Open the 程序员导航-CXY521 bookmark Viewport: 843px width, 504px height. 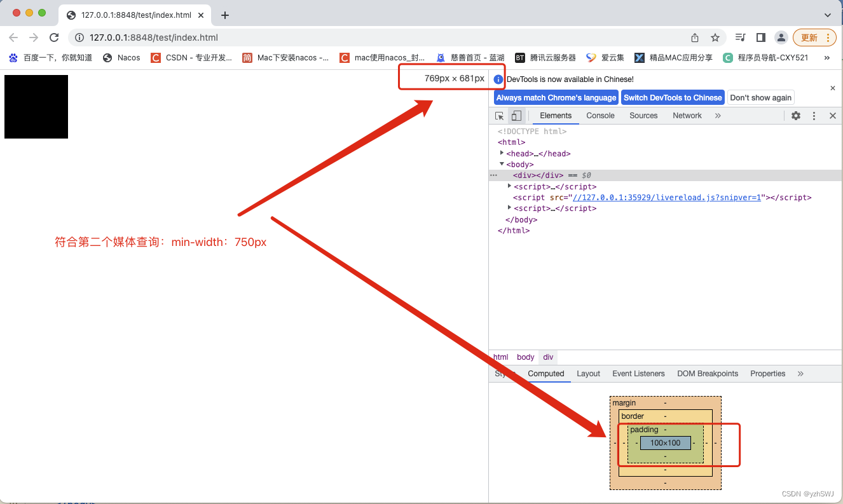765,57
